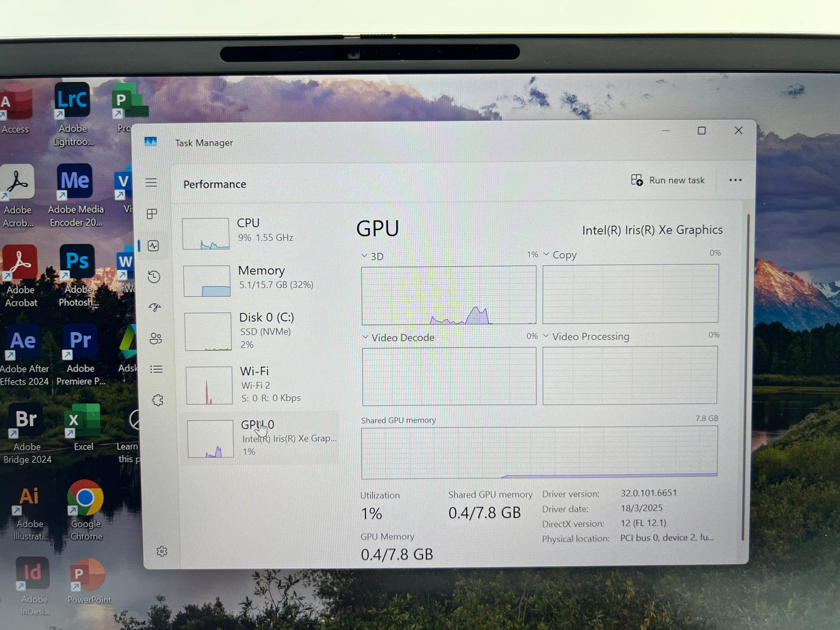Viewport: 840px width, 630px height.
Task: Open Task Manager settings gear
Action: pos(162,551)
